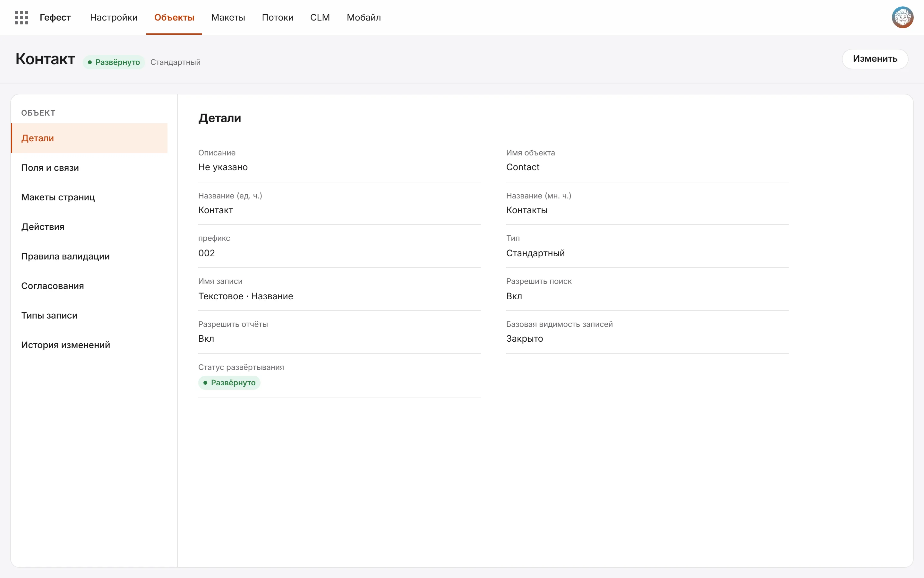
Task: Click the Стандартный value under Тип
Action: point(535,253)
